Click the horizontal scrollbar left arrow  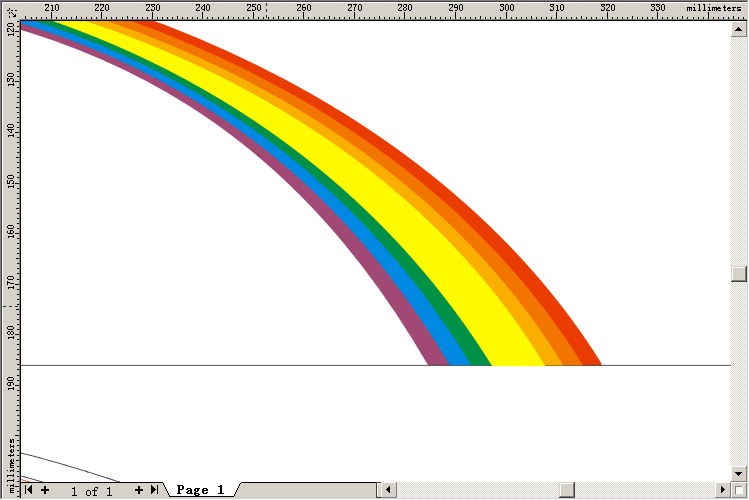pyautogui.click(x=388, y=490)
